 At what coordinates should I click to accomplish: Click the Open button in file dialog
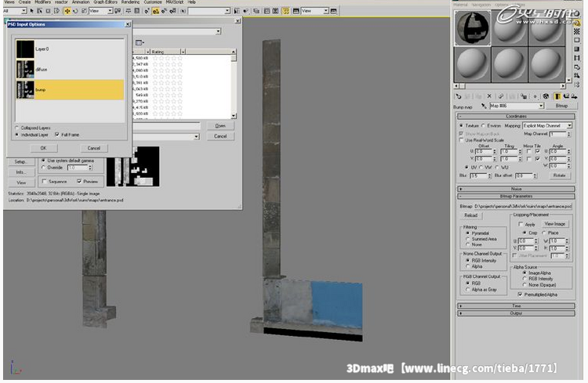click(220, 126)
